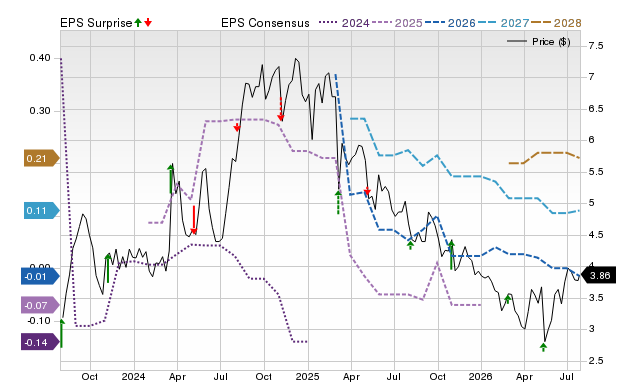The width and height of the screenshot is (640, 382).
Task: Click the dark purple -0.14 value badge
Action: pyautogui.click(x=40, y=342)
